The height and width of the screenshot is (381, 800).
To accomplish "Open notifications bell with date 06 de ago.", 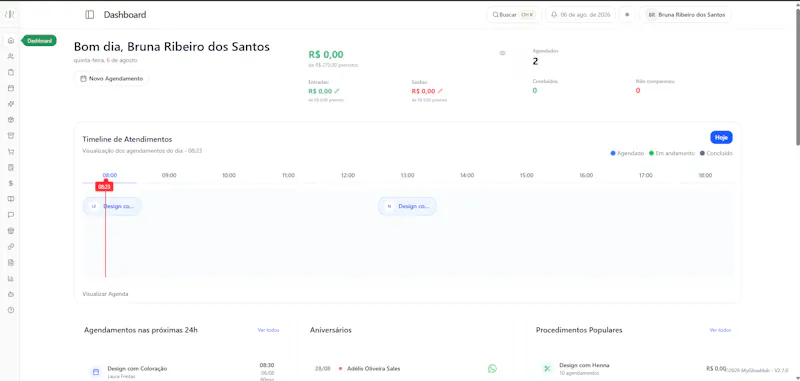I will coord(581,15).
